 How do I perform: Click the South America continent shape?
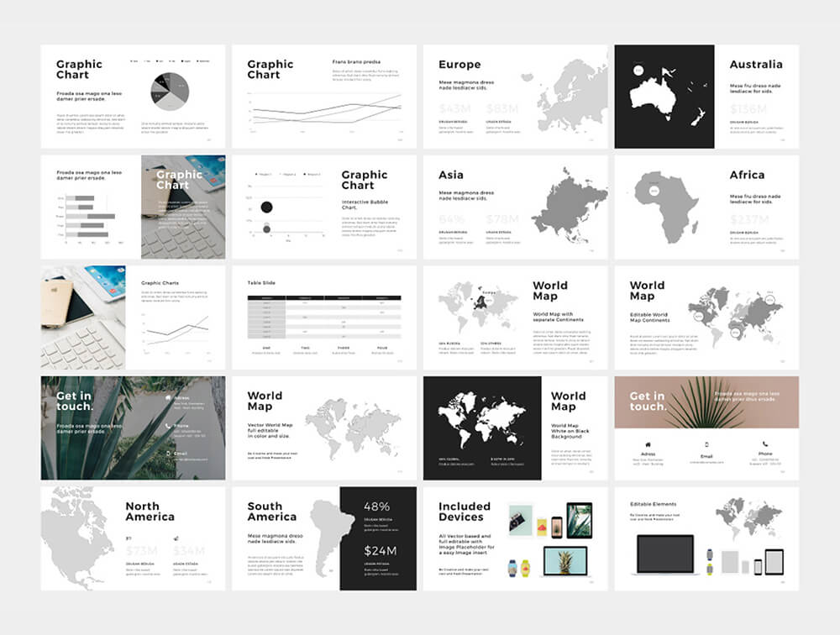323,533
